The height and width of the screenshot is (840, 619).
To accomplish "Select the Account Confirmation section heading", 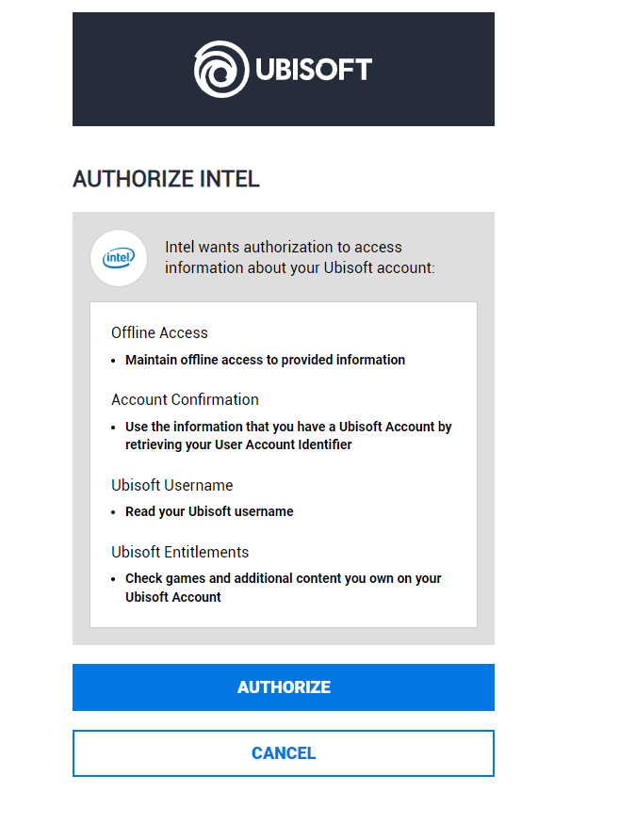I will pos(185,399).
